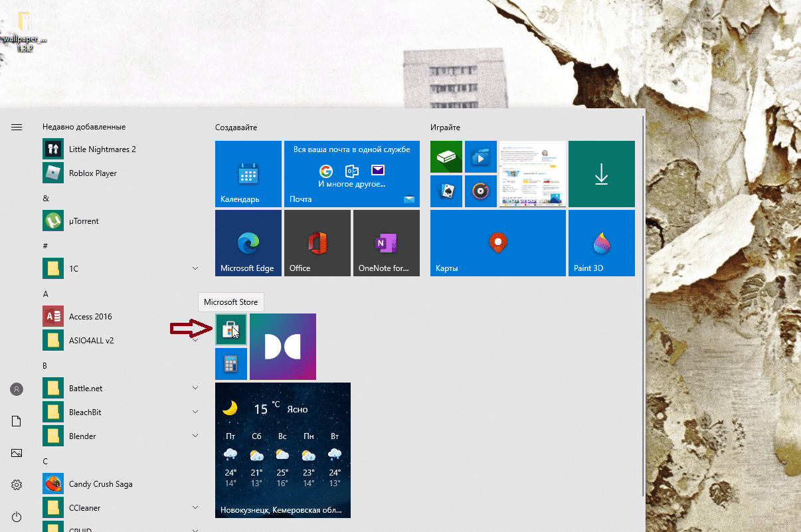The width and height of the screenshot is (801, 532).
Task: Open the Карты maps tile
Action: point(497,243)
